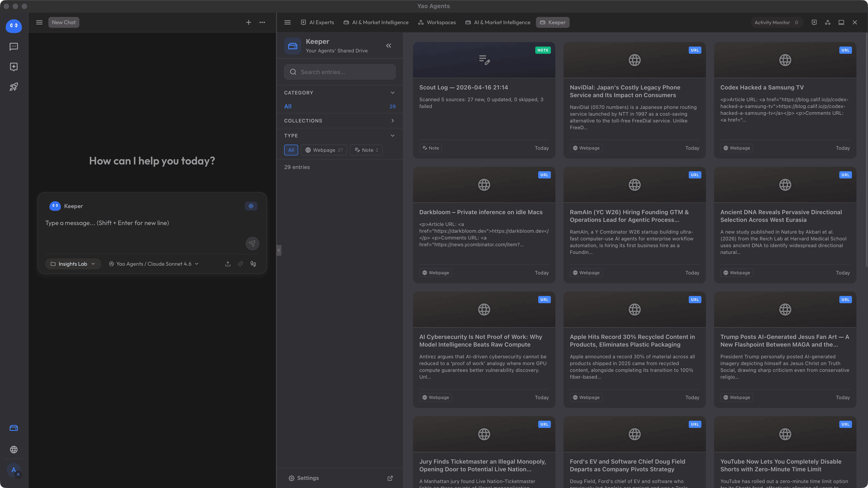The image size is (868, 488).
Task: Open the rocket launch sidebar icon
Action: (14, 87)
